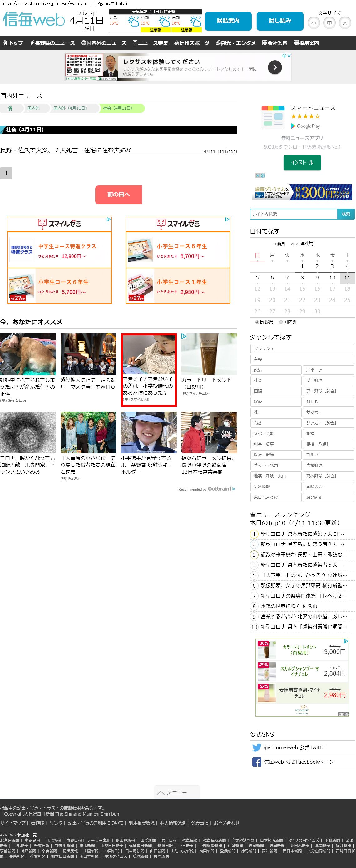Viewport: 356px width, 868px height.
Task: Select the 国内外 radio button
Action: (281, 322)
